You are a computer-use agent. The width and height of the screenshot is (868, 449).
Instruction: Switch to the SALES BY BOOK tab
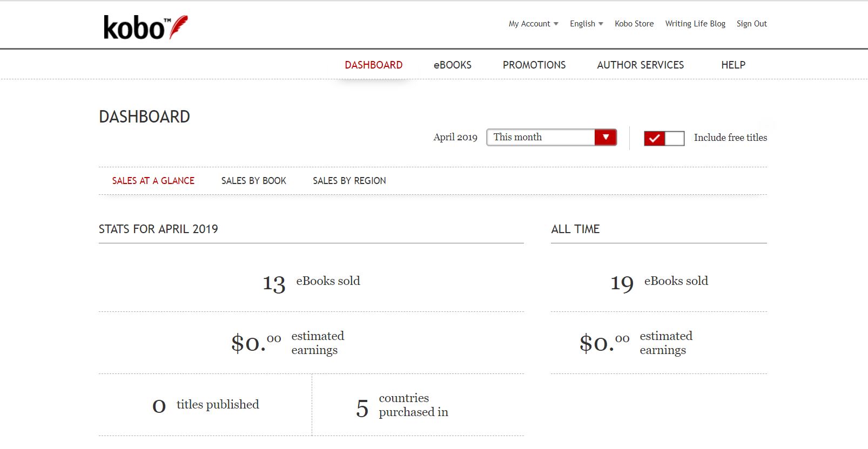[x=254, y=181]
